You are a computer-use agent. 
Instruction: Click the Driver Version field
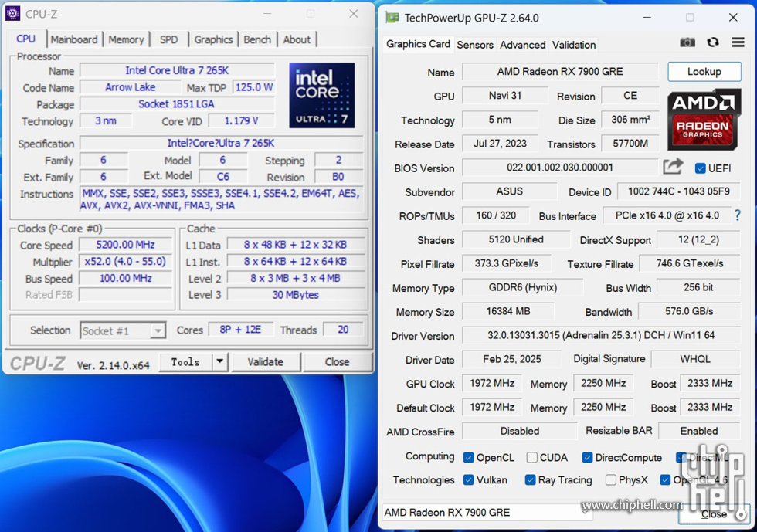pos(601,335)
